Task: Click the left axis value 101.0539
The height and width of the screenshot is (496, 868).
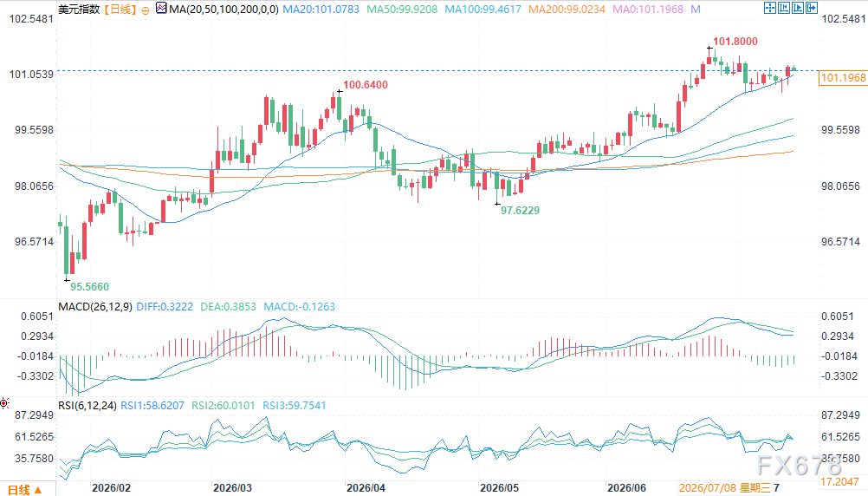Action: point(31,75)
